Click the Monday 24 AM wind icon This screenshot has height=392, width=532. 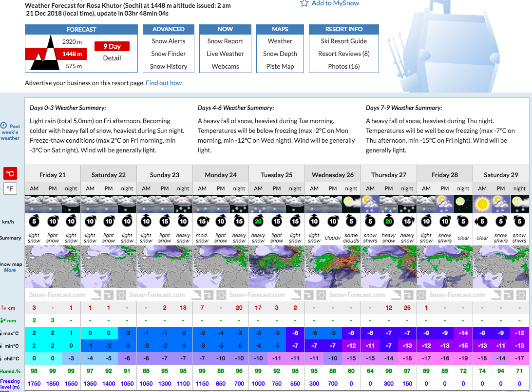[x=202, y=222]
